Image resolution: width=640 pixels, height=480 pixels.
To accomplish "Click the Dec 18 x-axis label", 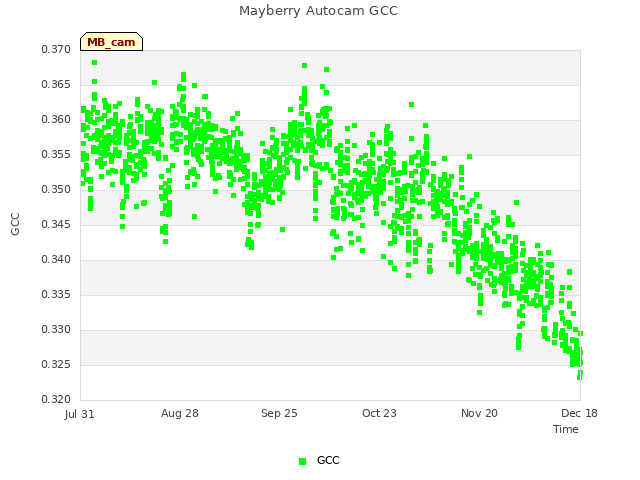I will (x=579, y=413).
